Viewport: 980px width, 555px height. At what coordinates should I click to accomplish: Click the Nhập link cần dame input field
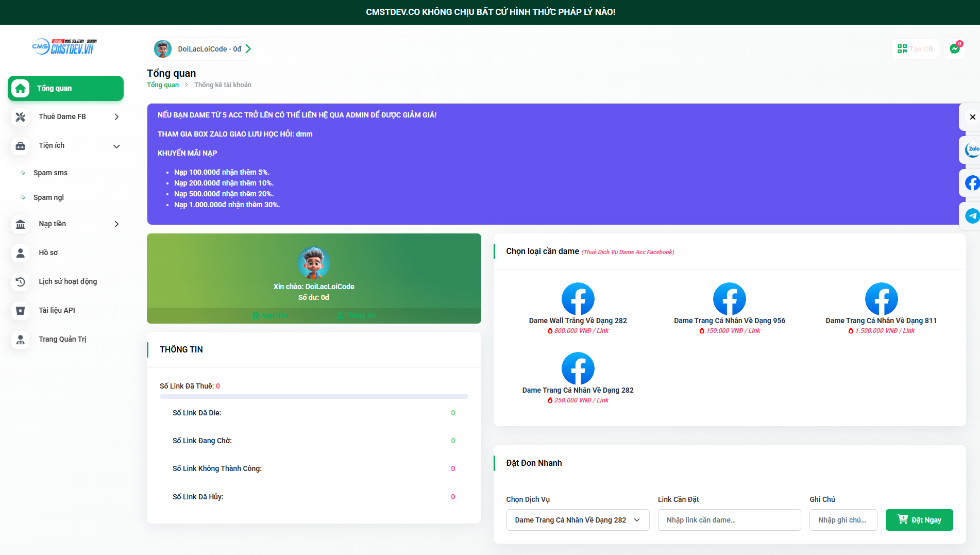point(729,520)
